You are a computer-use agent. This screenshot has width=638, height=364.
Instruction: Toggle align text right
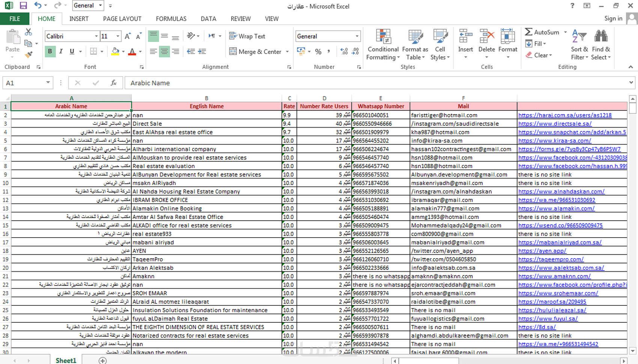[175, 51]
